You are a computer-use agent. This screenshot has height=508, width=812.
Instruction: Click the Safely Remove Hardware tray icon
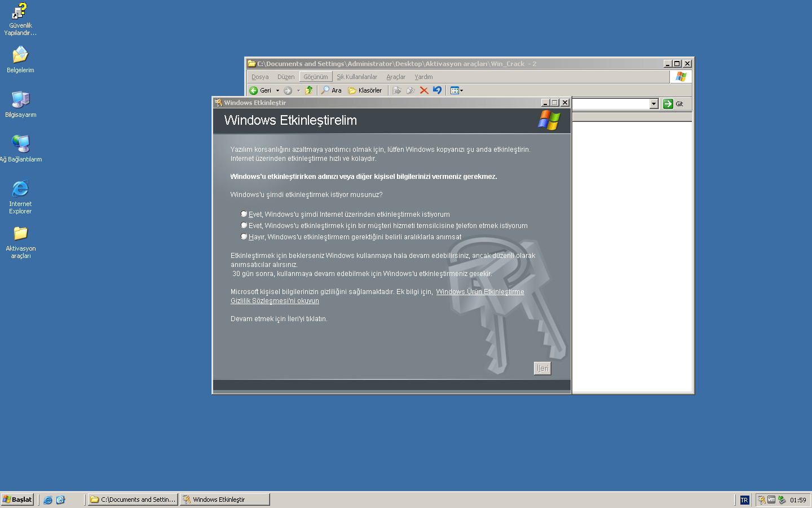click(x=782, y=500)
